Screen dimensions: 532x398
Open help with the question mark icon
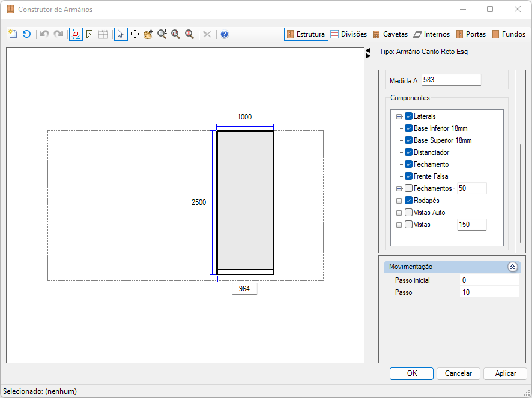pos(224,34)
